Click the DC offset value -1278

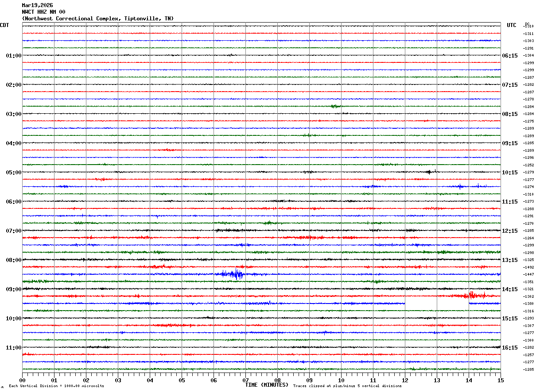click(528, 100)
